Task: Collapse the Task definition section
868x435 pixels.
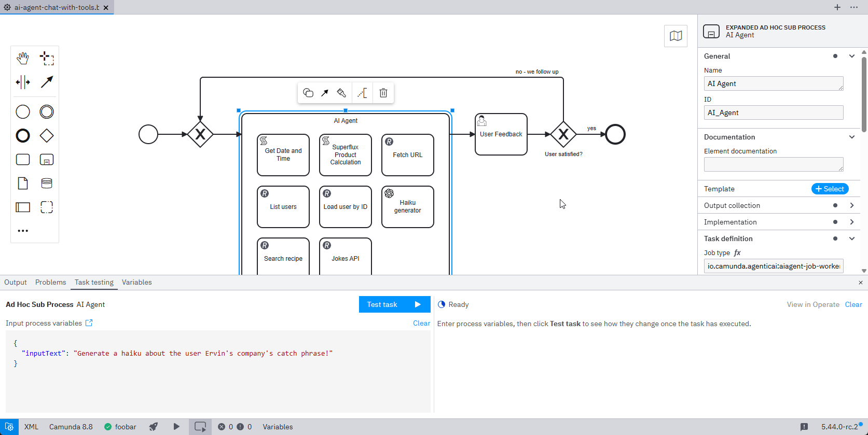Action: [x=851, y=238]
